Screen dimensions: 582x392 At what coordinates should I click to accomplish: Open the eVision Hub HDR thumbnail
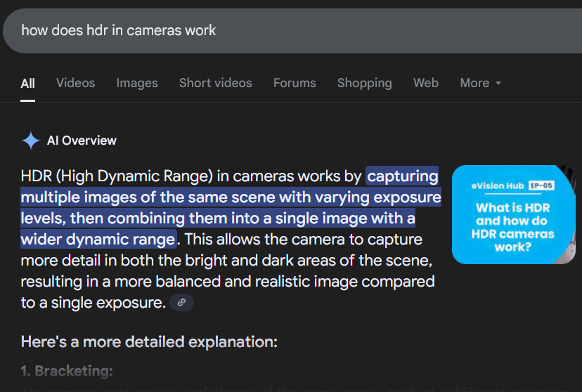point(514,215)
